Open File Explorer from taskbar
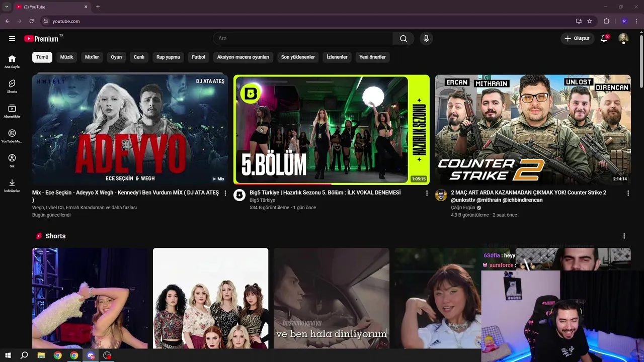The image size is (644, 362). (x=41, y=355)
